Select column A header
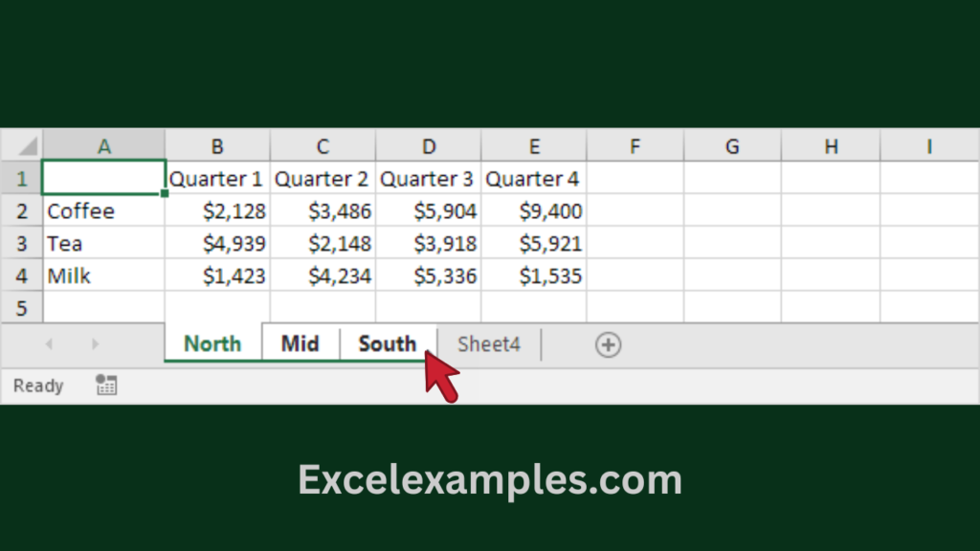The height and width of the screenshot is (551, 980). coord(104,146)
